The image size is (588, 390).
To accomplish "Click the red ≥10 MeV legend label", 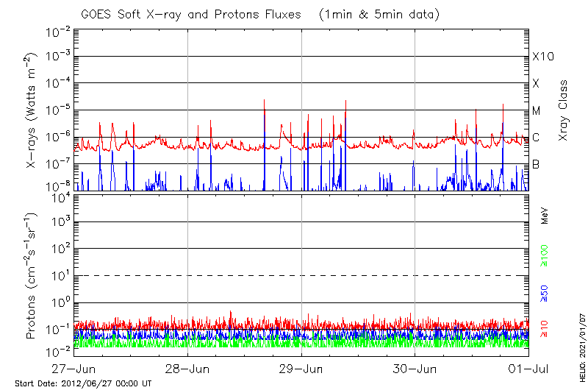I will pyautogui.click(x=545, y=330).
